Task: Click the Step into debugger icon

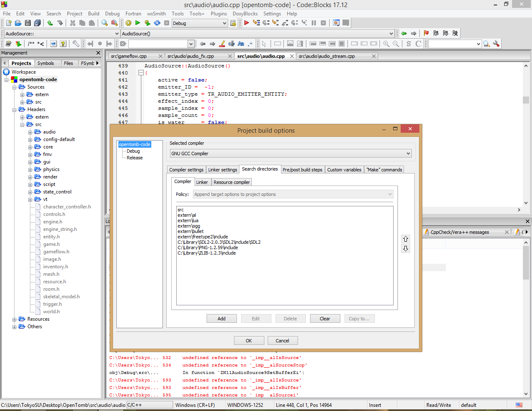Action: [x=275, y=23]
